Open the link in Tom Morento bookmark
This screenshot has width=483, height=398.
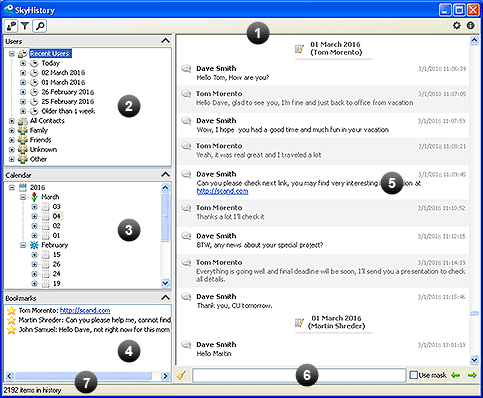[x=85, y=311]
